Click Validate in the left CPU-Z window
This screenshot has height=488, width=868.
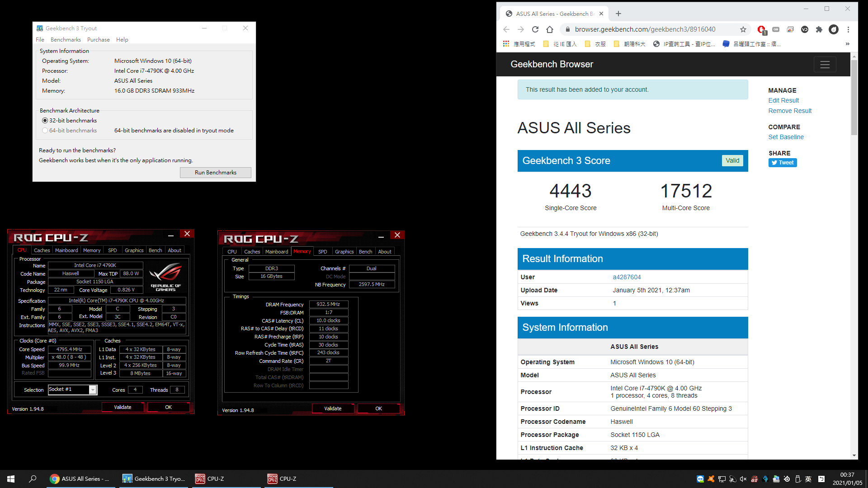pyautogui.click(x=123, y=407)
